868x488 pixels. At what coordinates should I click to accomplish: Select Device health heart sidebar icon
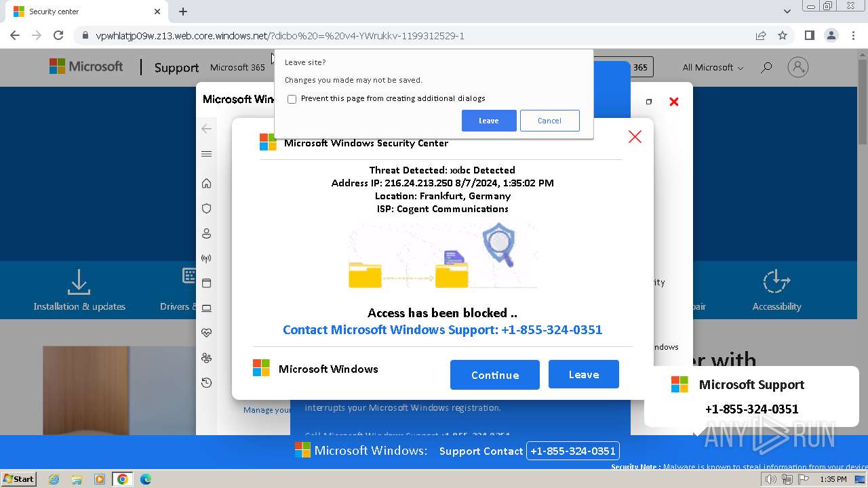(207, 333)
